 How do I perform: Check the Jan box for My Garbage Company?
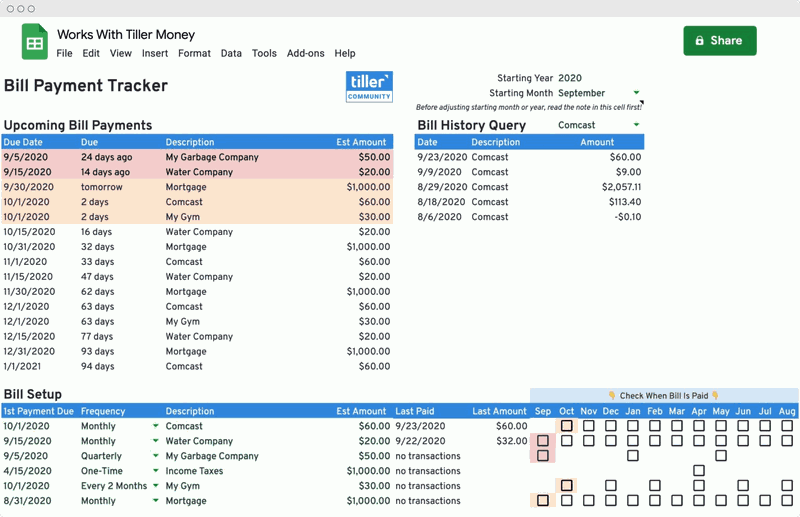point(633,456)
